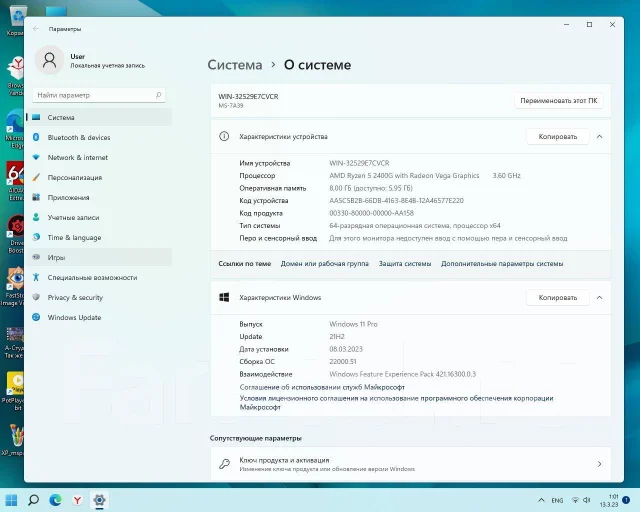
Task: Open the Система settings category
Action: (x=99, y=117)
